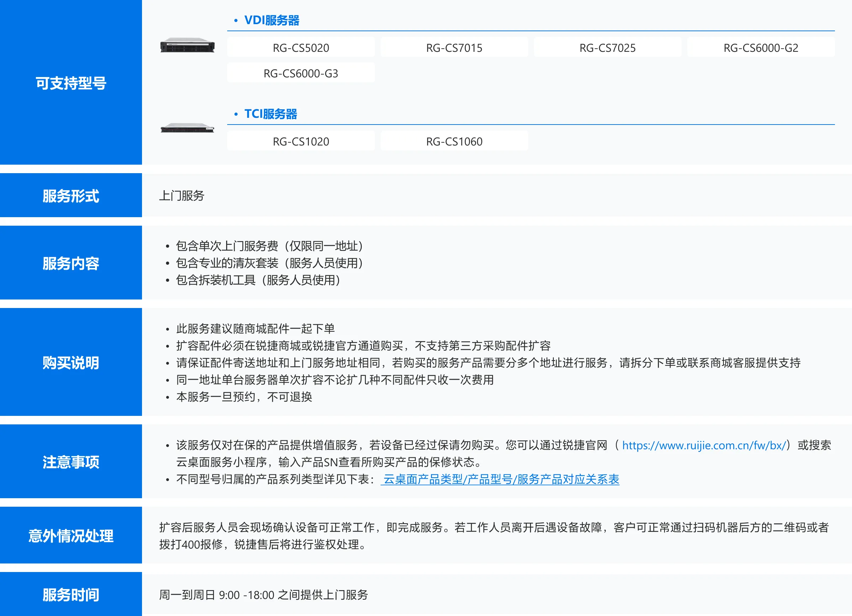Screen dimensions: 852x616
Task: Select the RG-CS6000-G2 model chip
Action: [x=760, y=48]
